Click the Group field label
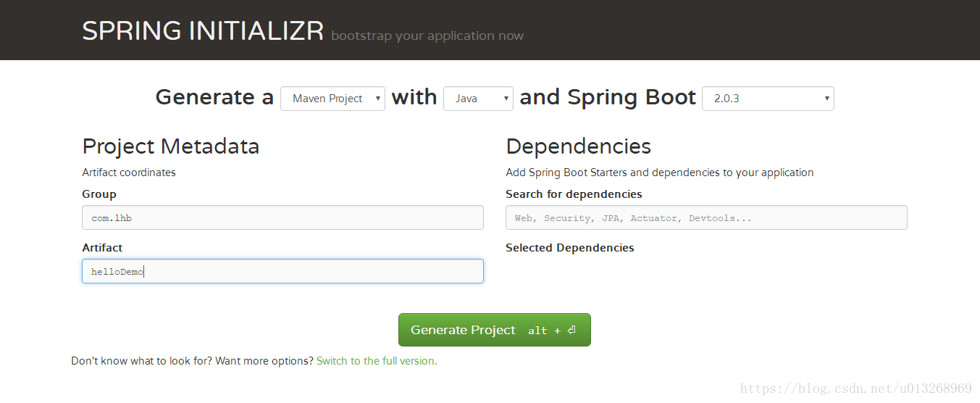 tap(99, 194)
